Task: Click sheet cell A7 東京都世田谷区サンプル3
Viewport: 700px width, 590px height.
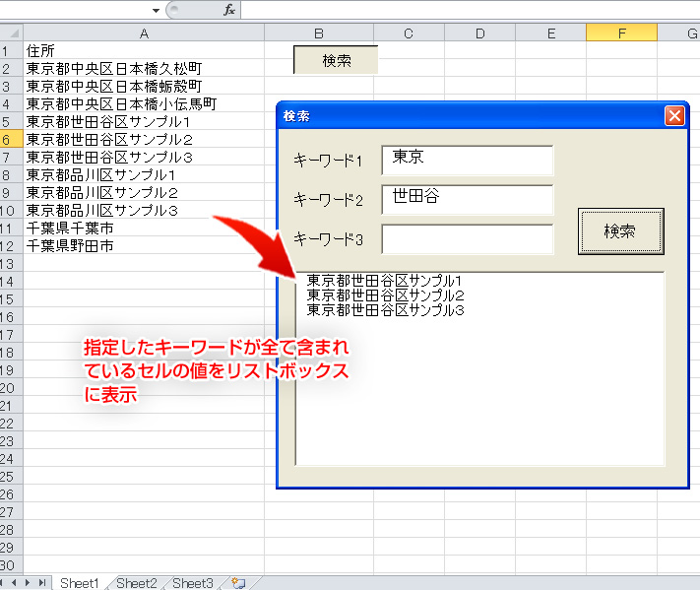Action: tap(144, 158)
